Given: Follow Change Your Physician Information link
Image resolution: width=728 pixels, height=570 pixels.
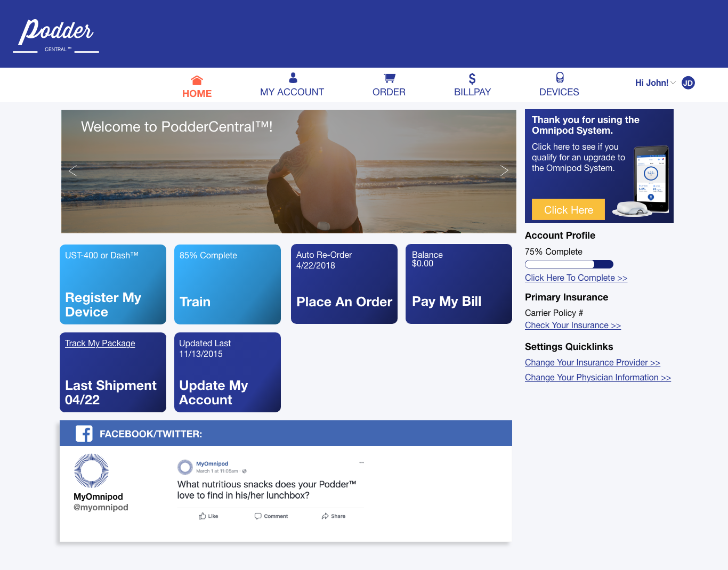Looking at the screenshot, I should click(598, 378).
